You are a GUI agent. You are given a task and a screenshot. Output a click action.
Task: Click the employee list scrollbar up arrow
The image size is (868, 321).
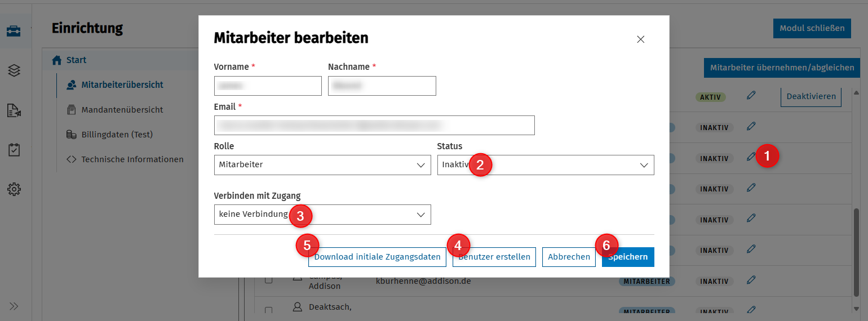coord(857,92)
